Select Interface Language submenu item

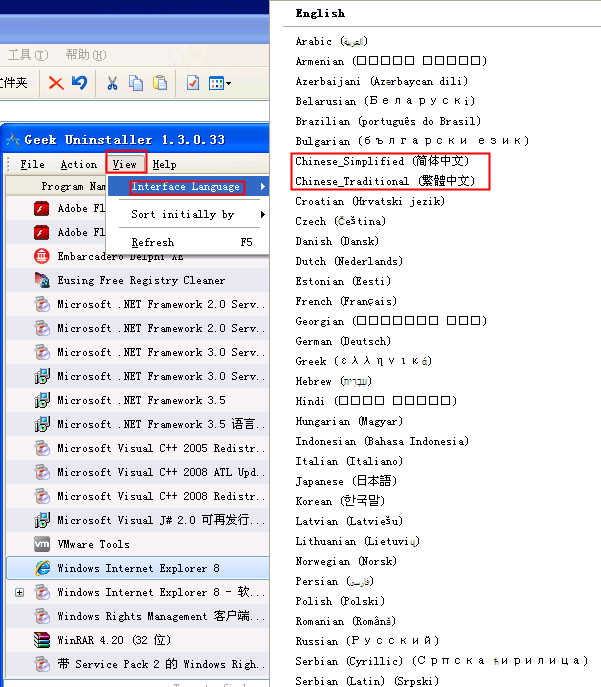point(188,187)
